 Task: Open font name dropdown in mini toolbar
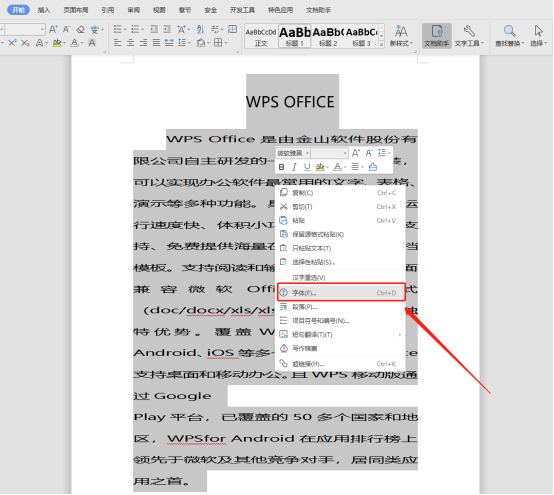tap(307, 153)
